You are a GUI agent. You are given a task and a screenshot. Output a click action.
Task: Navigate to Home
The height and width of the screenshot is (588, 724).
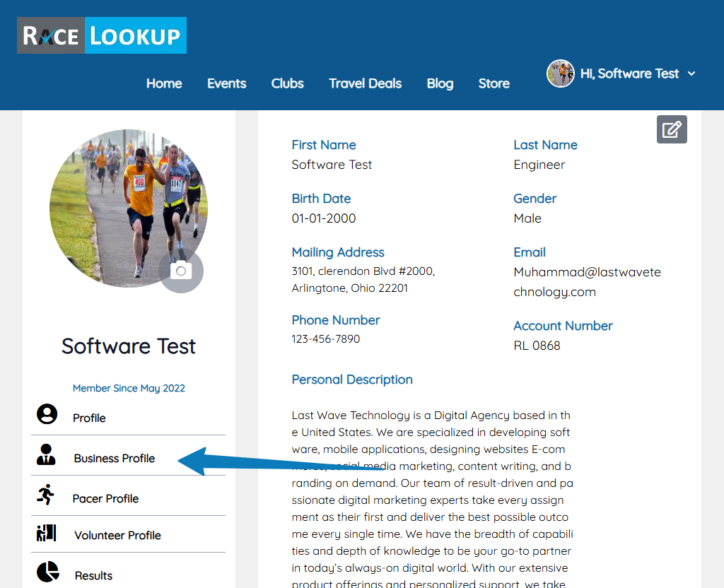[163, 83]
